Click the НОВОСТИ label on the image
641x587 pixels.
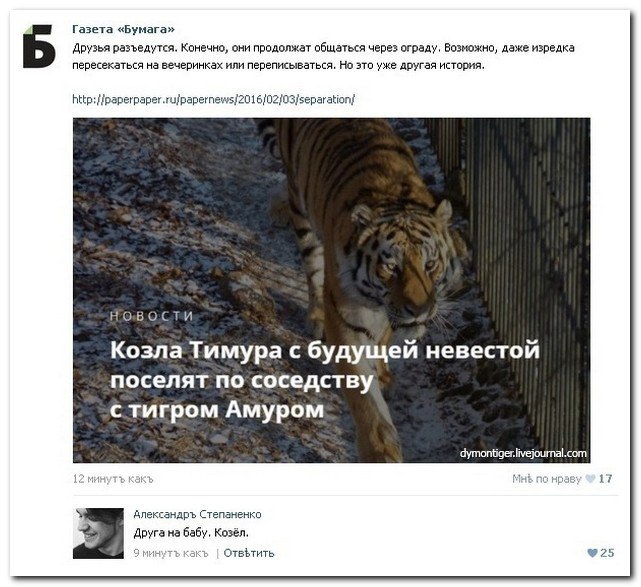pos(152,316)
